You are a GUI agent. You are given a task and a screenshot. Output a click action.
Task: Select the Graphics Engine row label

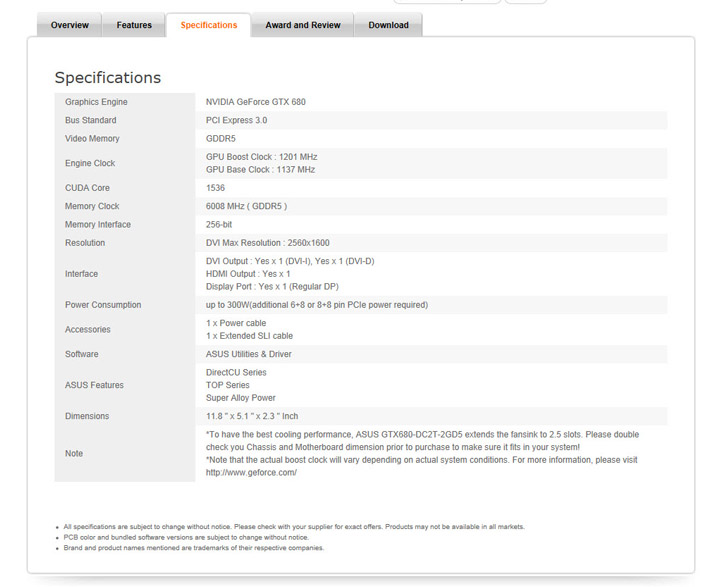tap(96, 102)
